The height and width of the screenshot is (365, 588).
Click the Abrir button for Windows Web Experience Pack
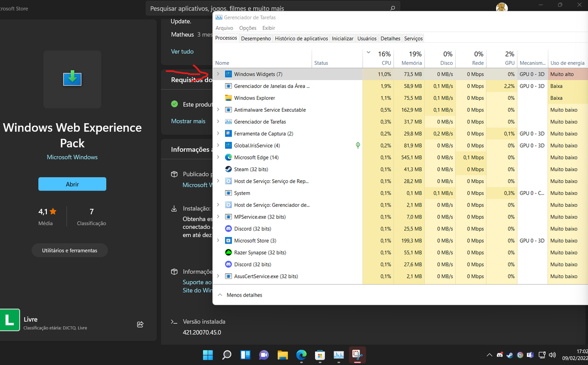coord(72,184)
